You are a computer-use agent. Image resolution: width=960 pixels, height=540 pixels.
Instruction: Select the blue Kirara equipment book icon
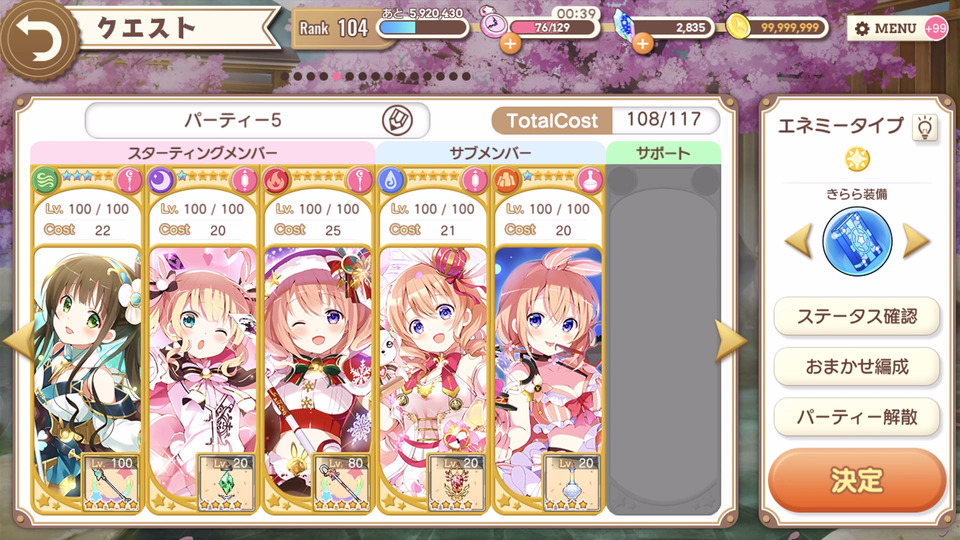click(x=857, y=241)
